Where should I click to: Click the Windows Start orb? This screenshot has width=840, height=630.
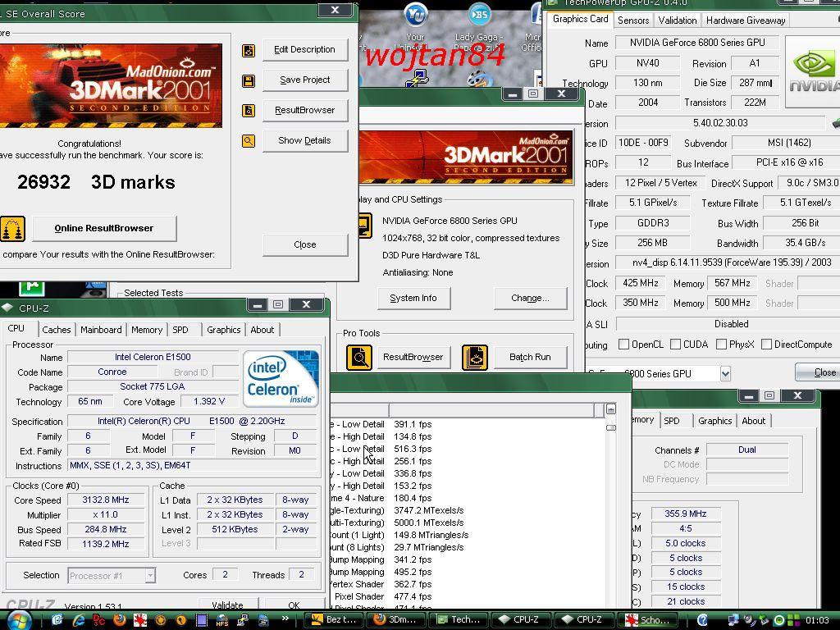[x=18, y=620]
